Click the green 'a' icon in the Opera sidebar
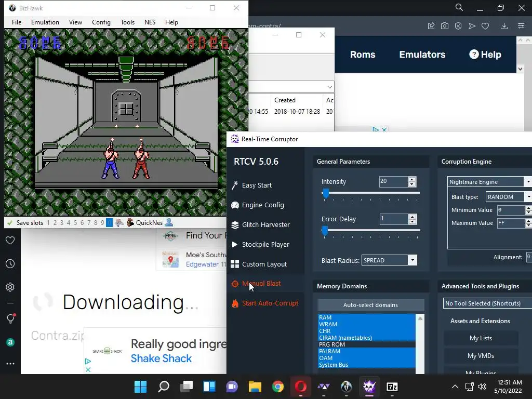Screen dimensions: 532x399 tap(10, 342)
